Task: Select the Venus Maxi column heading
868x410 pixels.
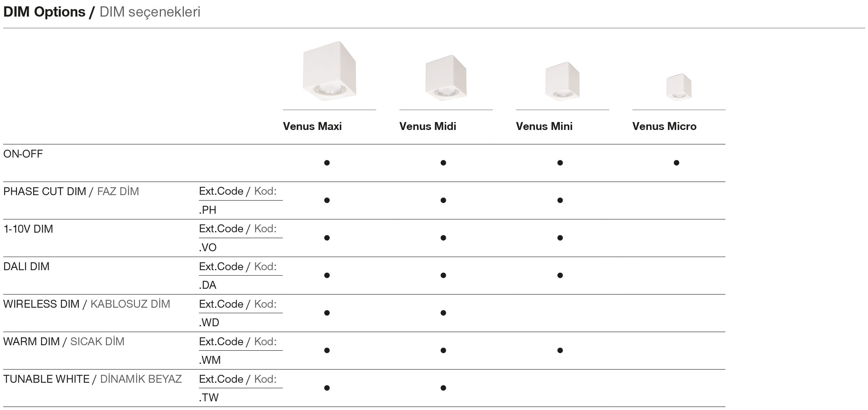Action: [312, 126]
